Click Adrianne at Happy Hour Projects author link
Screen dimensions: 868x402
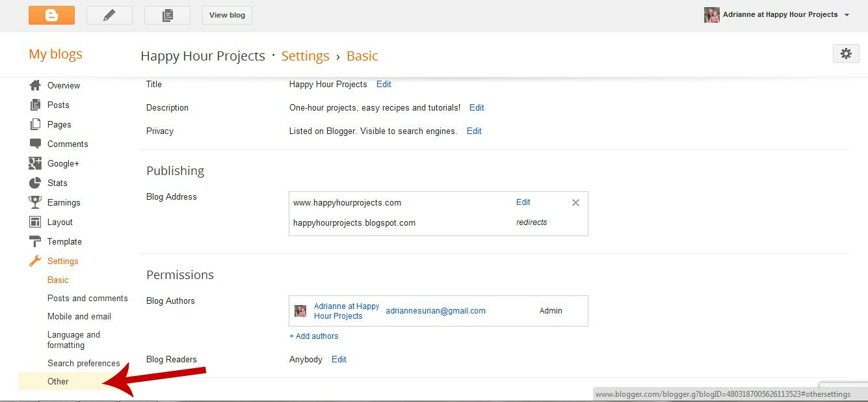[x=347, y=311]
